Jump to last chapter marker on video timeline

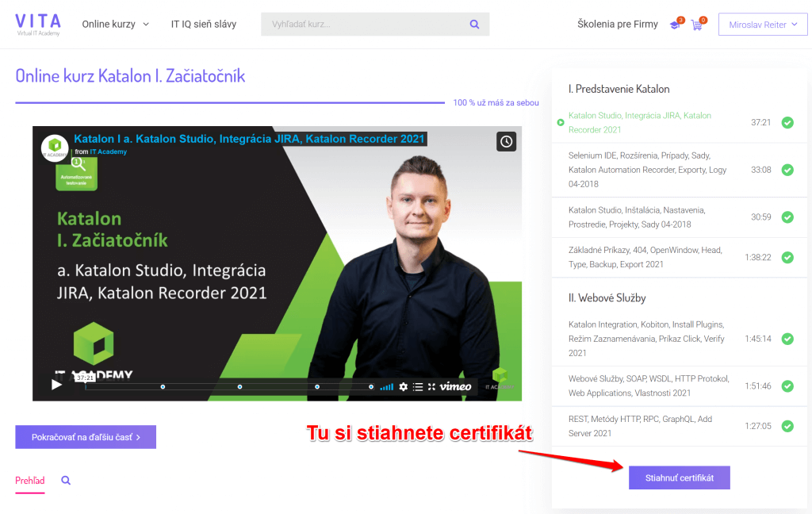point(371,387)
